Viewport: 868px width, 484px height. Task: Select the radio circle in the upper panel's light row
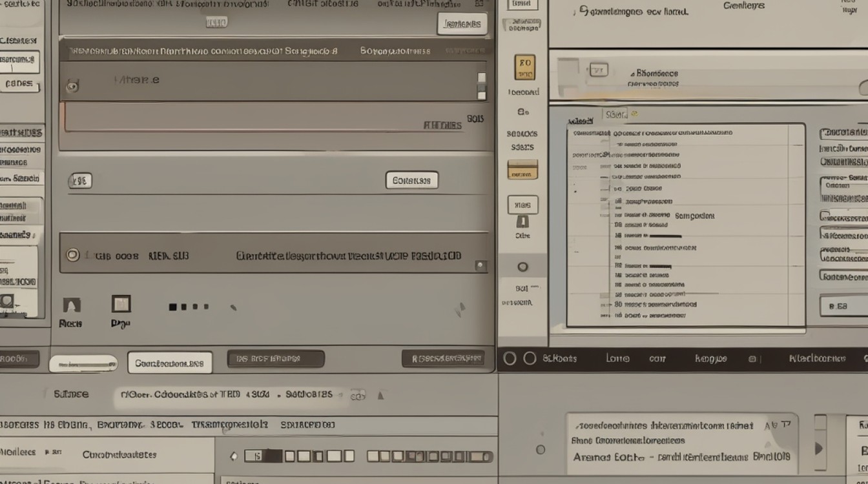click(72, 86)
